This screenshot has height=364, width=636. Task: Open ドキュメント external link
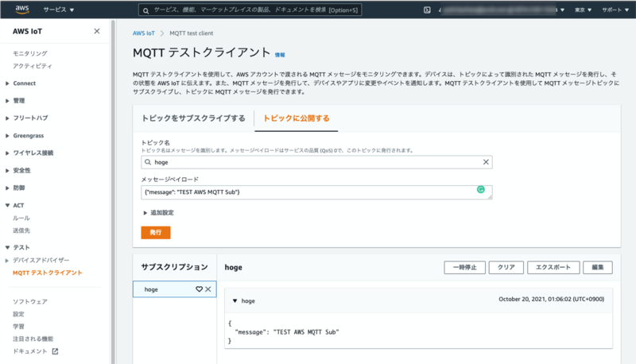coord(30,351)
